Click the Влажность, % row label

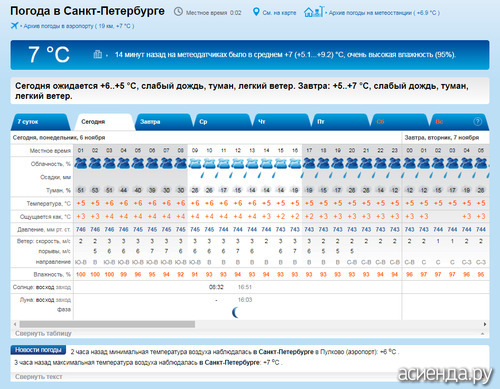pyautogui.click(x=52, y=274)
